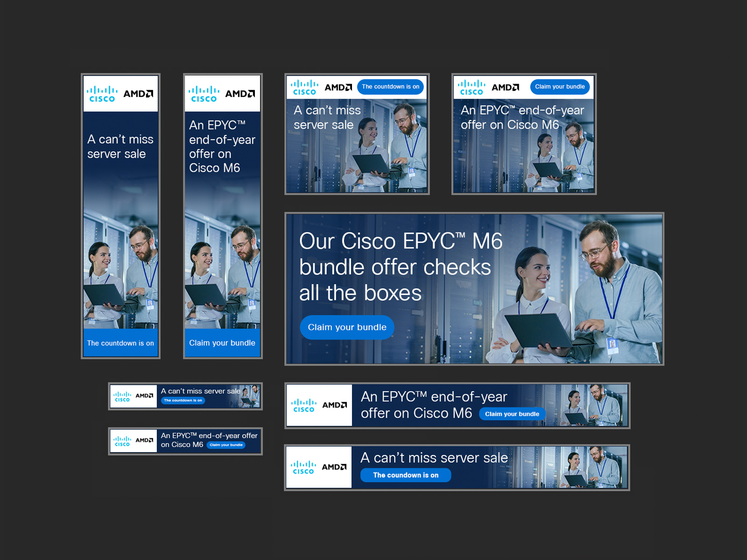
Task: Click Cisco logo in tall 'server sale' skyscraper banner
Action: pos(102,94)
